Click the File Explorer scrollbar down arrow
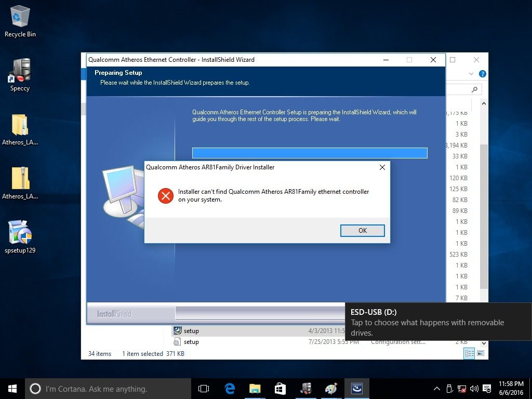The height and width of the screenshot is (399, 532). (484, 343)
